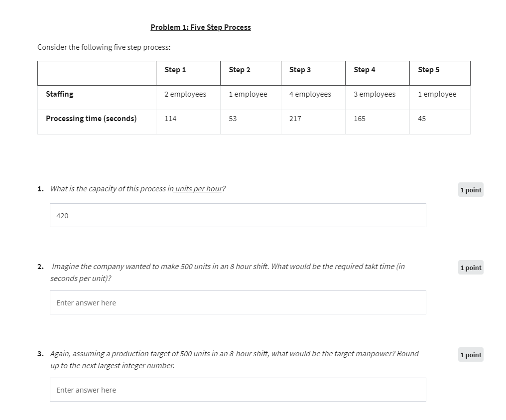This screenshot has height=420, width=506.
Task: Click the 114 processing time value
Action: coord(170,119)
